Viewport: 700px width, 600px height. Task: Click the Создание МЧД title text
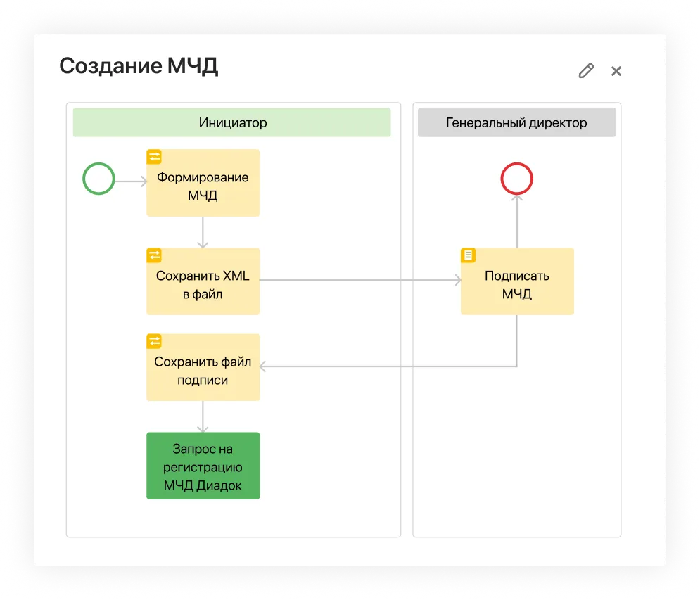click(139, 66)
